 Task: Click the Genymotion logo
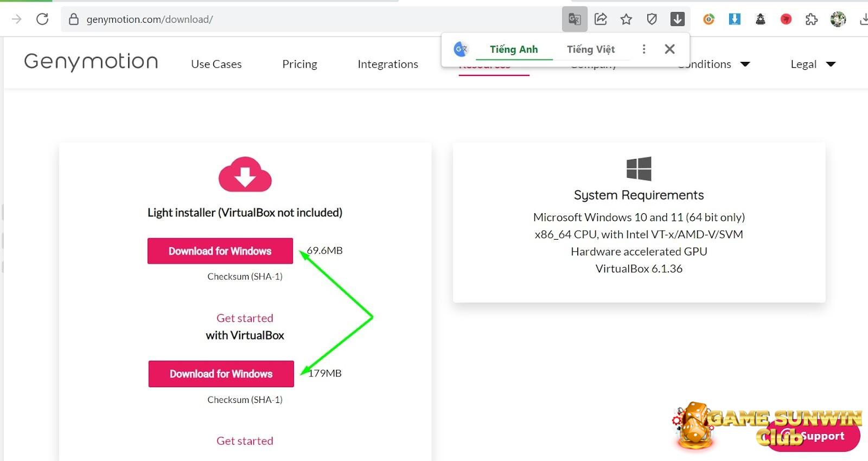pos(91,62)
